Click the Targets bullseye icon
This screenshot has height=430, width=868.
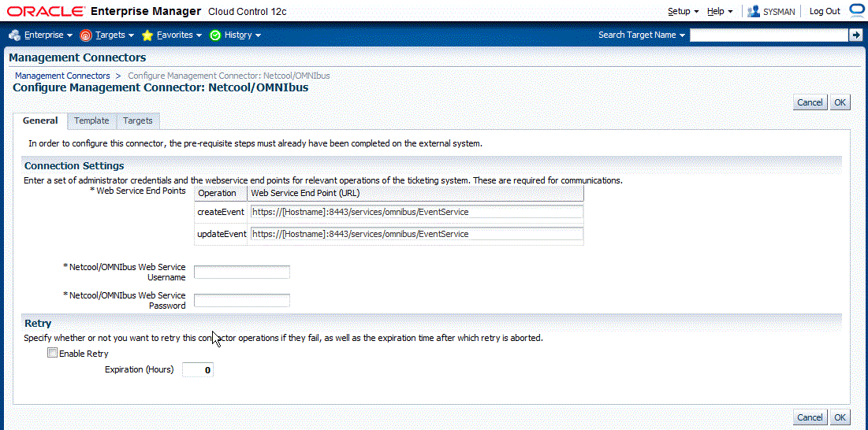click(x=86, y=35)
